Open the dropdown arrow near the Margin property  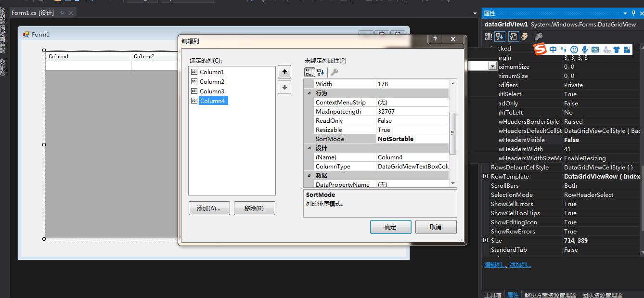tap(492, 65)
